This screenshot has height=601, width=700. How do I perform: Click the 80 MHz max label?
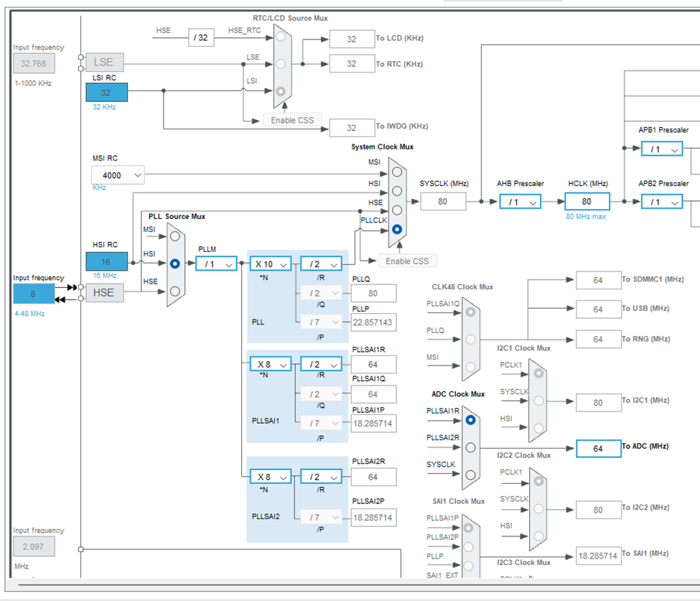click(586, 217)
